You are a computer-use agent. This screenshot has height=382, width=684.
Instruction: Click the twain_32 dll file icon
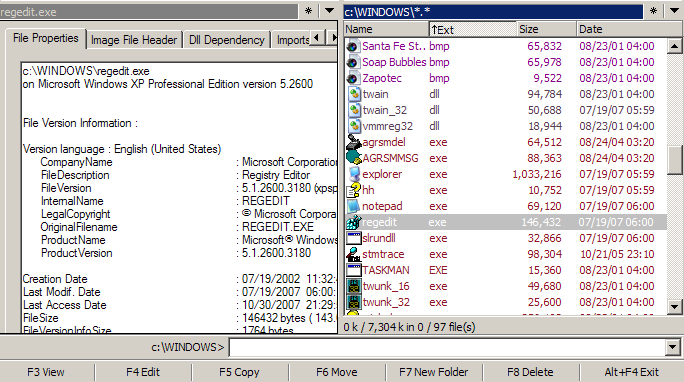(x=354, y=110)
